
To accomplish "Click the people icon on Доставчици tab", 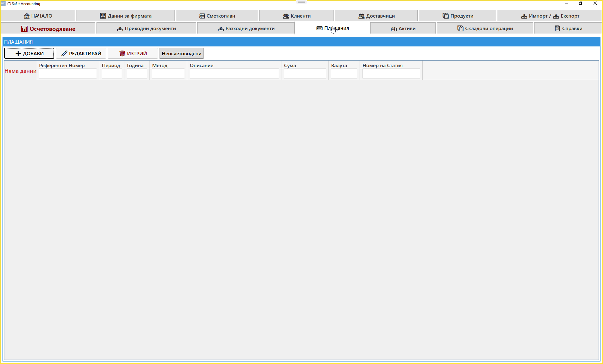I will click(361, 16).
